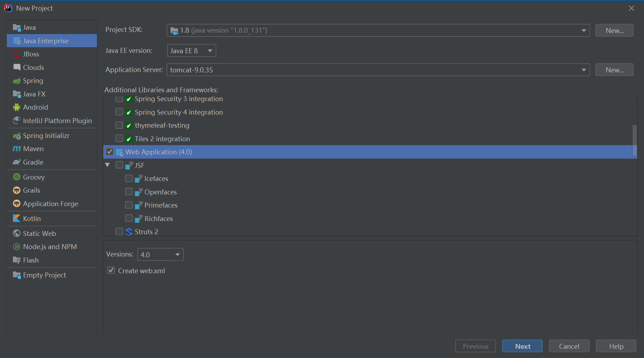Select Kotlin project type
The image size is (644, 358).
[x=52, y=219]
